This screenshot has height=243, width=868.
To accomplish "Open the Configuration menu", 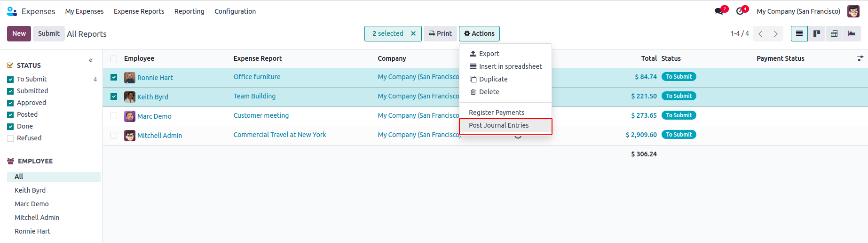I will click(x=235, y=11).
